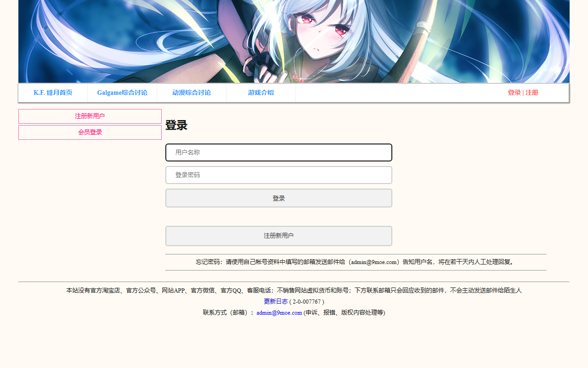Screen dimensions: 588x368
Task: Open the 更新日志 link in the footer
Action: coord(276,302)
